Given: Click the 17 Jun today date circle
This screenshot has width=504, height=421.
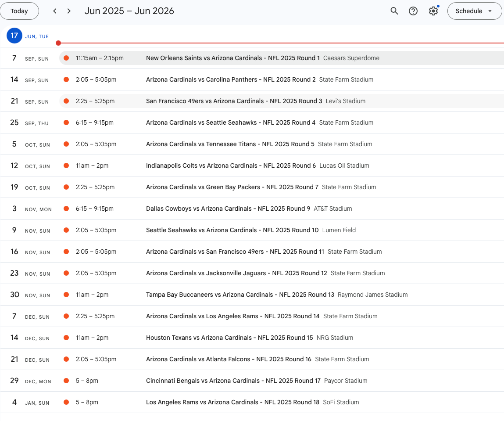Looking at the screenshot, I should (x=14, y=36).
